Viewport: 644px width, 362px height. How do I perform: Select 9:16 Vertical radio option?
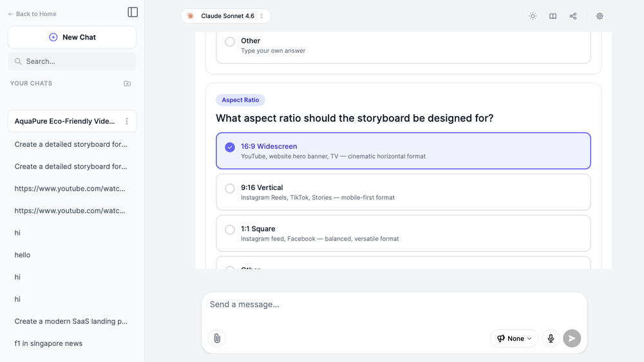[230, 189]
